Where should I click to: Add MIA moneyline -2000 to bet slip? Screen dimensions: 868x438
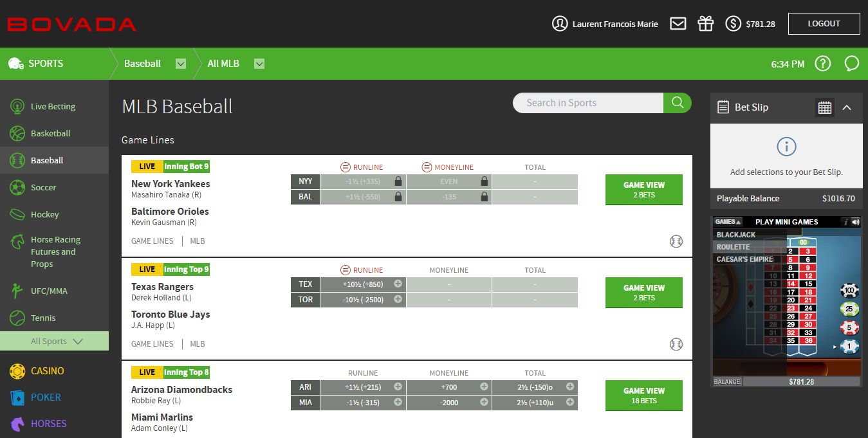point(449,403)
